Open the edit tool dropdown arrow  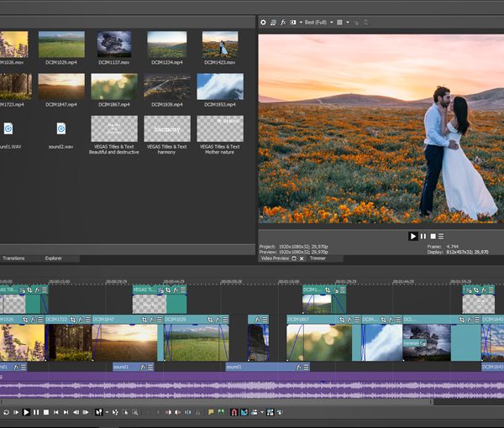[107, 412]
